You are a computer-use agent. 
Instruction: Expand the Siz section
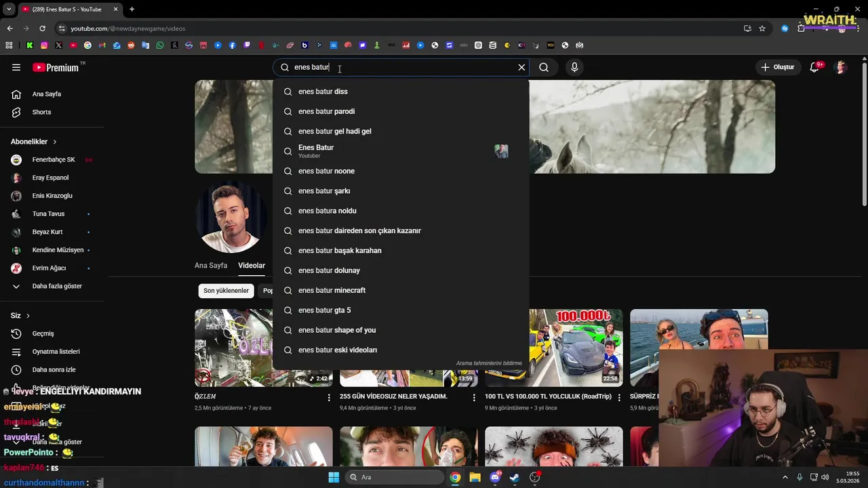point(20,316)
